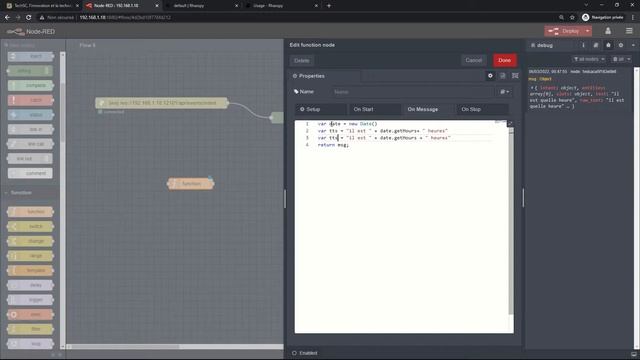
Task: Focus the Name input field
Action: click(412, 92)
